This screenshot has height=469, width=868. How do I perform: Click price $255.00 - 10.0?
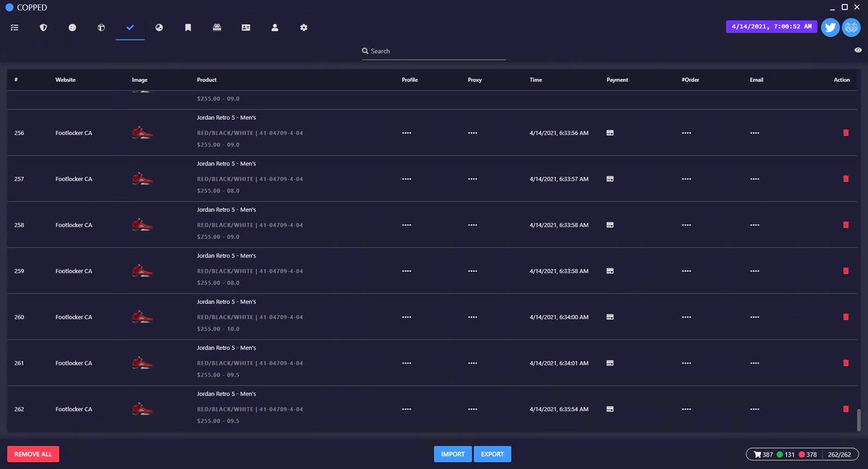click(x=218, y=329)
